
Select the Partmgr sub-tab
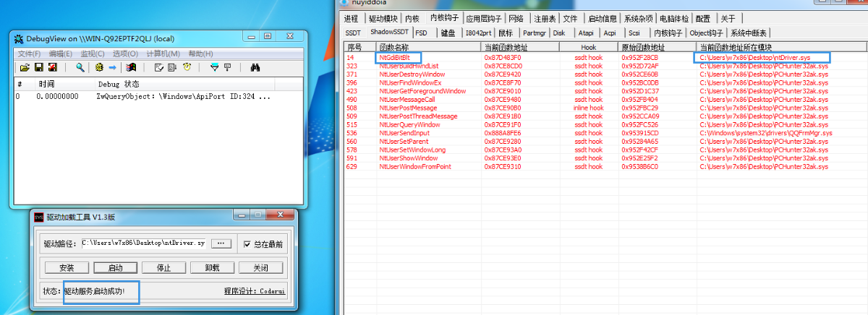pos(535,33)
